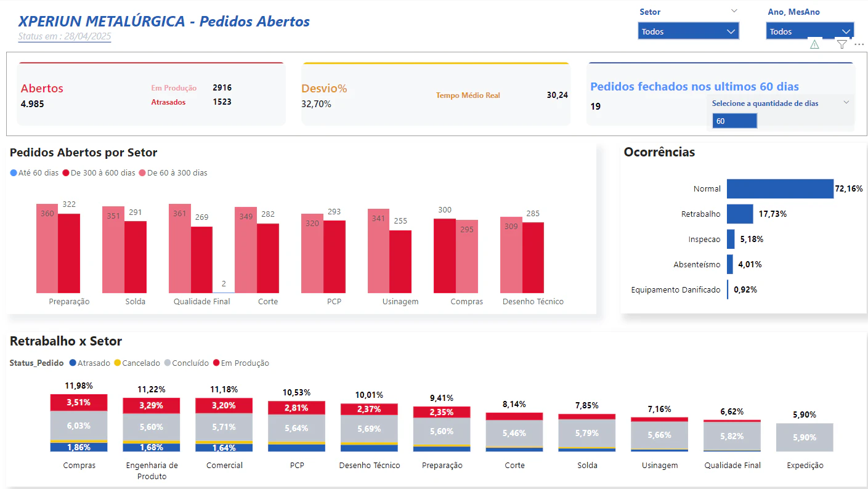Click the Status em : 28/04/2025 link
The height and width of the screenshot is (489, 868).
click(x=65, y=36)
